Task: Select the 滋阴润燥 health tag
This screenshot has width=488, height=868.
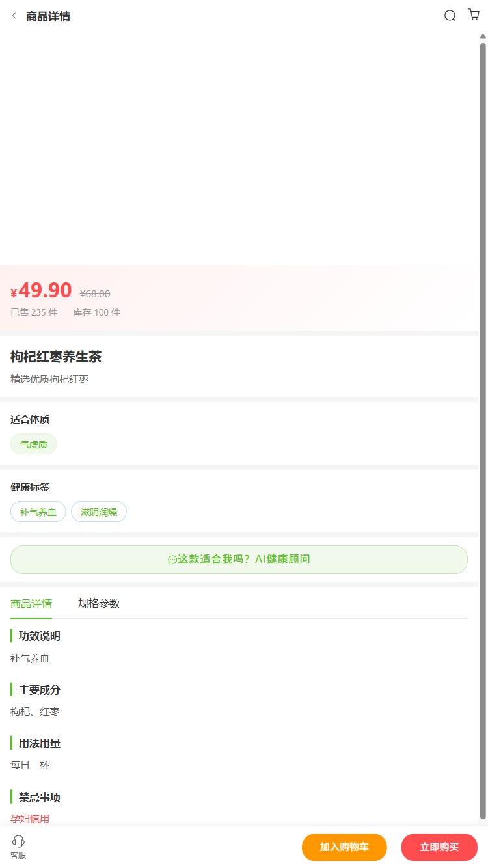Action: [x=99, y=511]
